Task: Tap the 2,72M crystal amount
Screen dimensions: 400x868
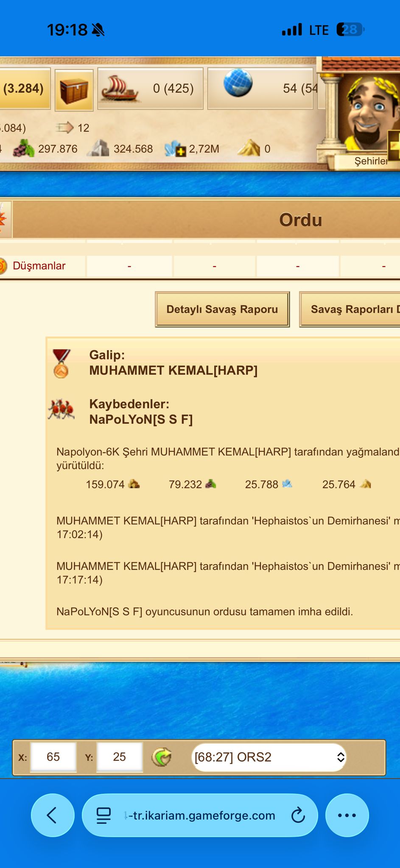Action: coord(204,149)
